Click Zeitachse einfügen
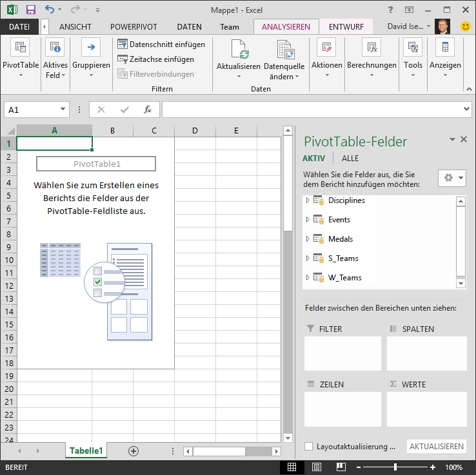The height and width of the screenshot is (475, 476). pyautogui.click(x=155, y=59)
